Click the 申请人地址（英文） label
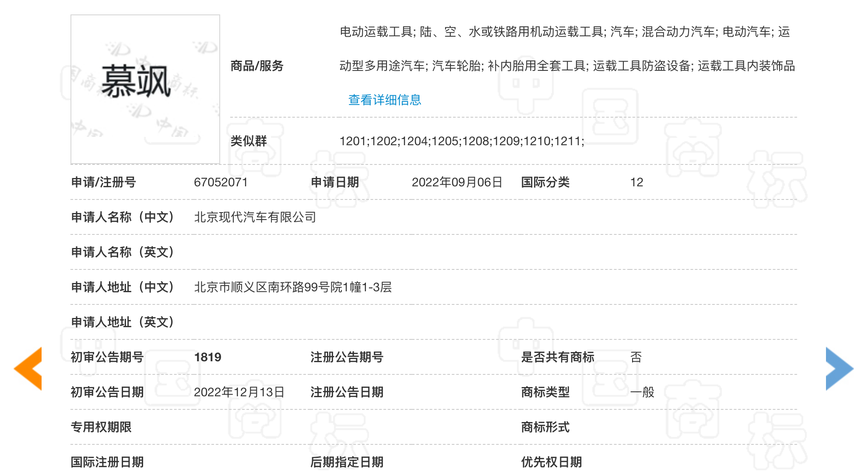The height and width of the screenshot is (475, 868). click(123, 322)
